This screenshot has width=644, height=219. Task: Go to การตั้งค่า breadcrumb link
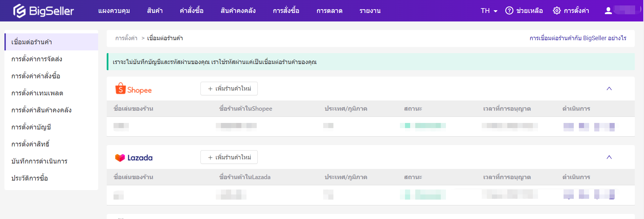pos(126,38)
